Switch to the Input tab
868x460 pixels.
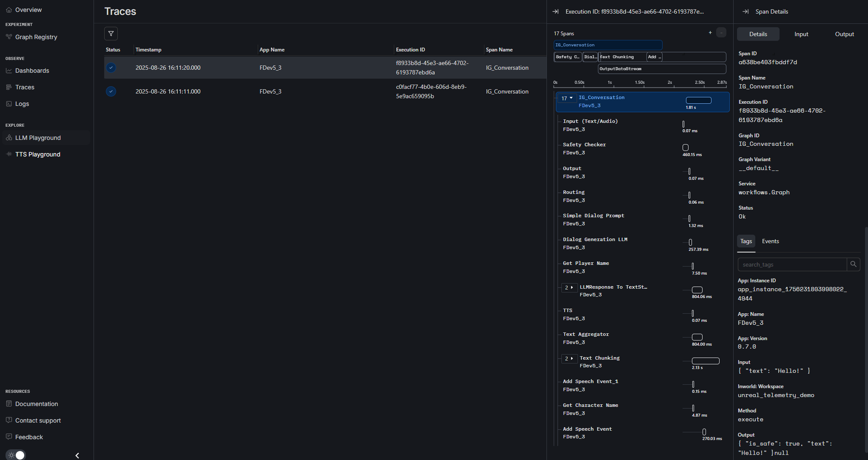coord(801,34)
